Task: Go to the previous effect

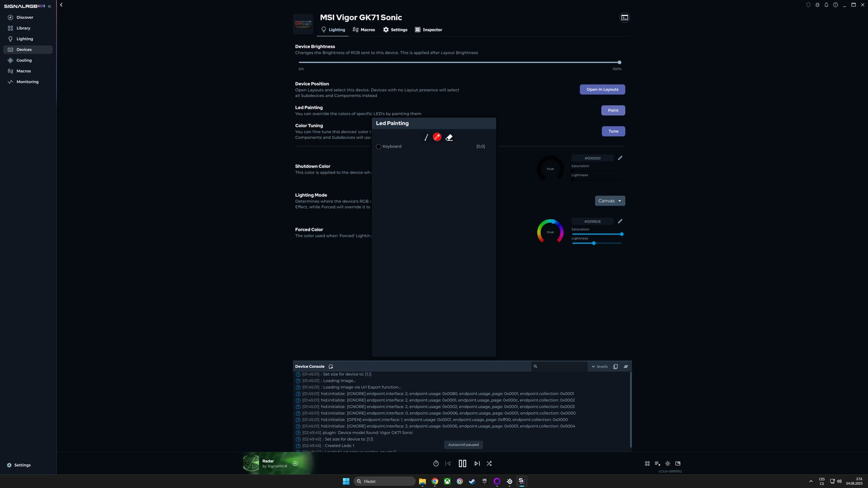Action: point(448,464)
